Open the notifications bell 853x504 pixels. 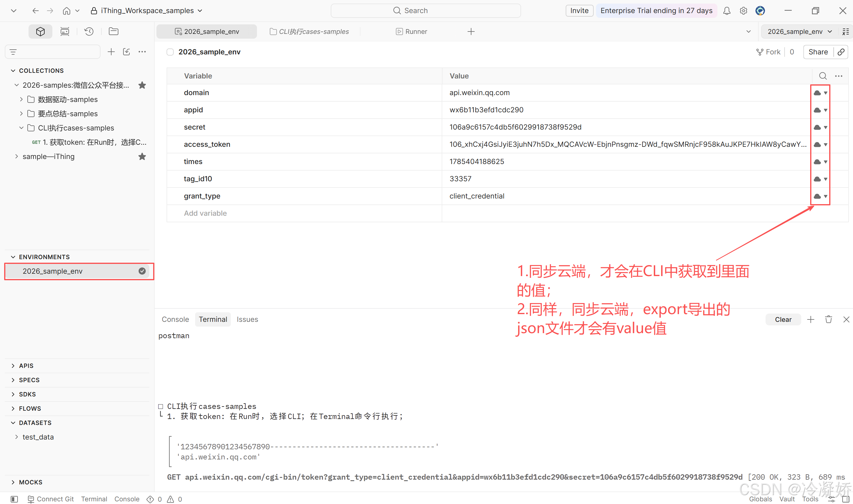[x=727, y=11]
